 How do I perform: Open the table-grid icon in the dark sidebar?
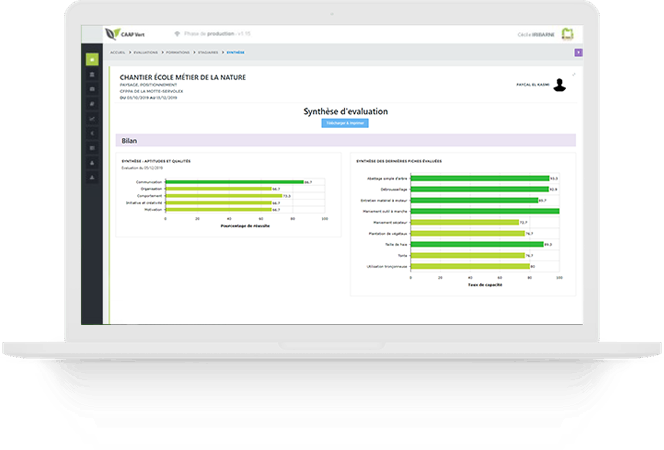(92, 148)
